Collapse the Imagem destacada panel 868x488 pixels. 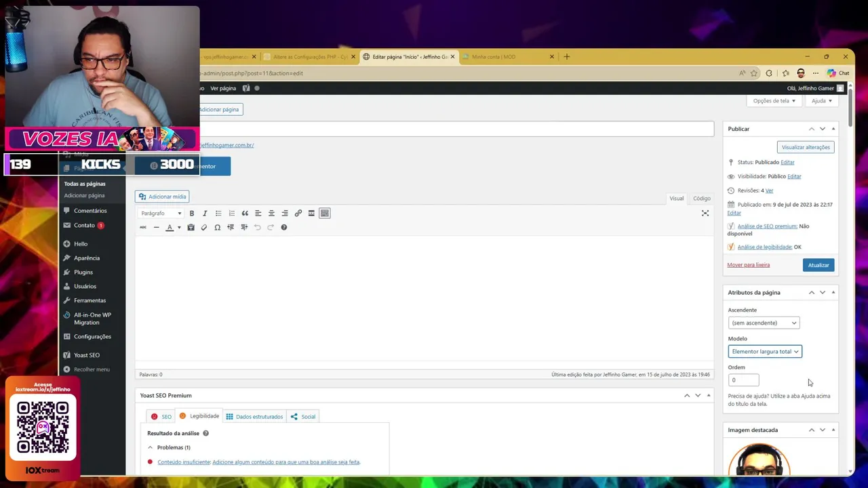(x=833, y=430)
